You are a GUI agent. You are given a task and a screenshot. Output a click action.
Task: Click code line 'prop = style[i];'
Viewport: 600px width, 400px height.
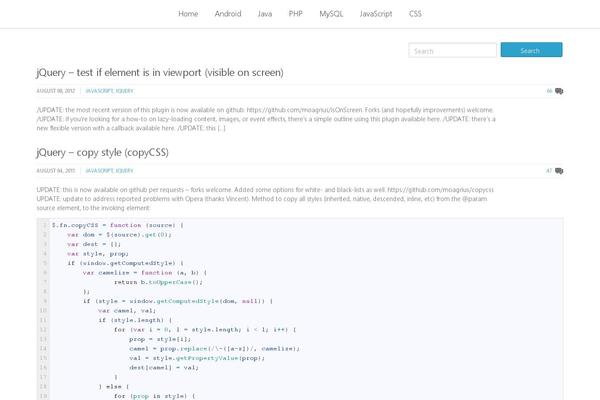tap(160, 339)
